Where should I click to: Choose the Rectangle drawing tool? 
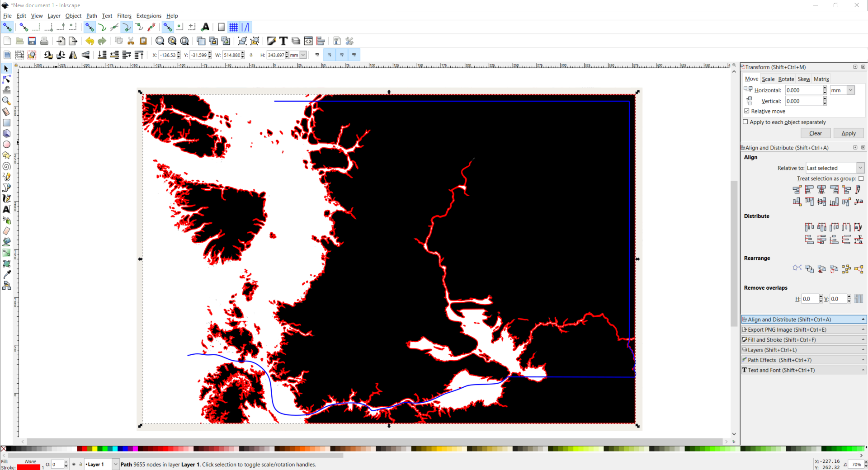[x=6, y=122]
